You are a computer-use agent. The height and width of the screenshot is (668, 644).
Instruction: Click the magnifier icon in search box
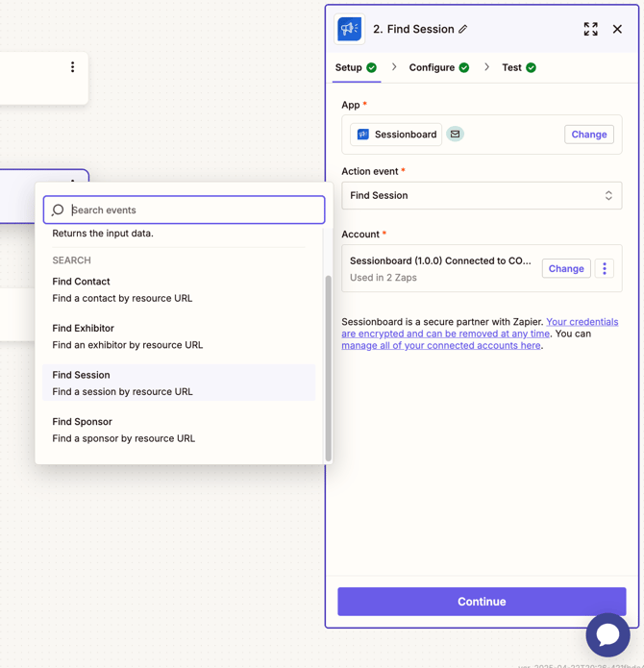(58, 210)
